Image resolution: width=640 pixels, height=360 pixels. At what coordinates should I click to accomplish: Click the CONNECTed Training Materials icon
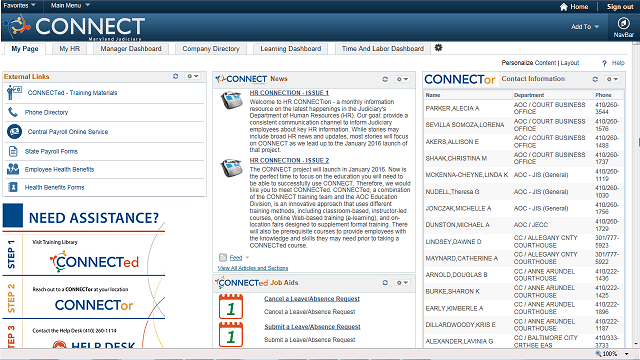click(14, 93)
